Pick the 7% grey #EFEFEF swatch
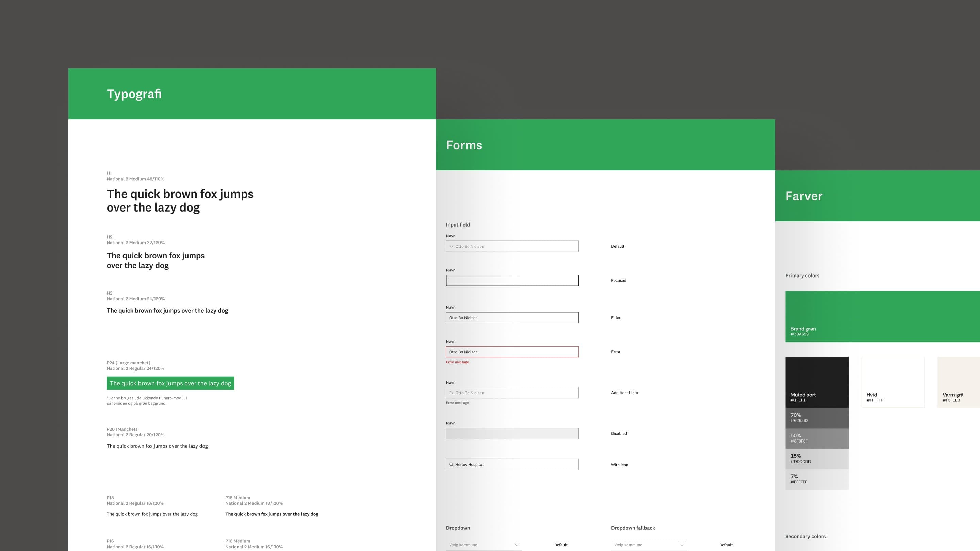 (817, 479)
